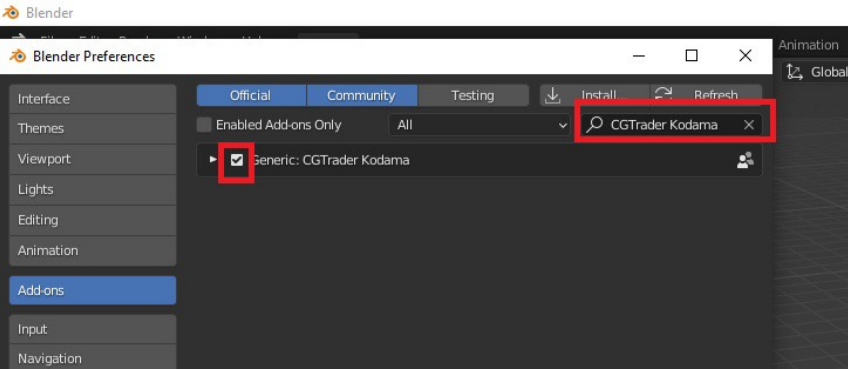Enable the Enabled Add-ons Only checkbox
The image size is (848, 369).
204,125
